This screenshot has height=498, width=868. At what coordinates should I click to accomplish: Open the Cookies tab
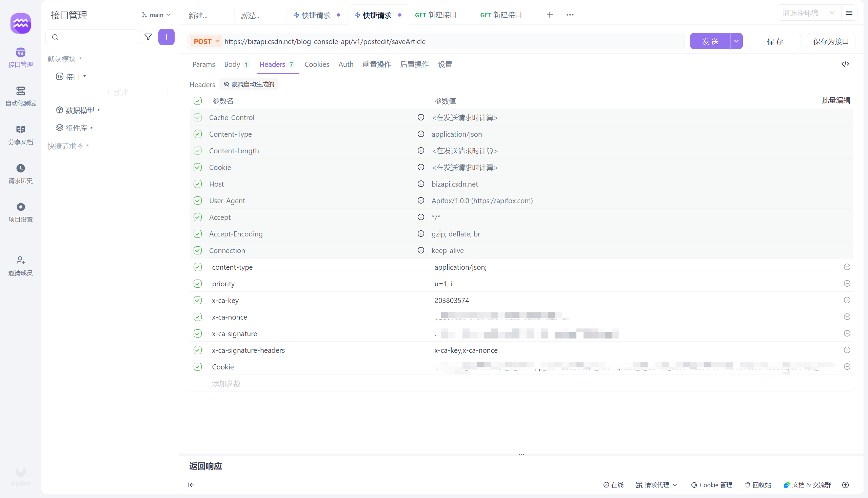(x=317, y=64)
